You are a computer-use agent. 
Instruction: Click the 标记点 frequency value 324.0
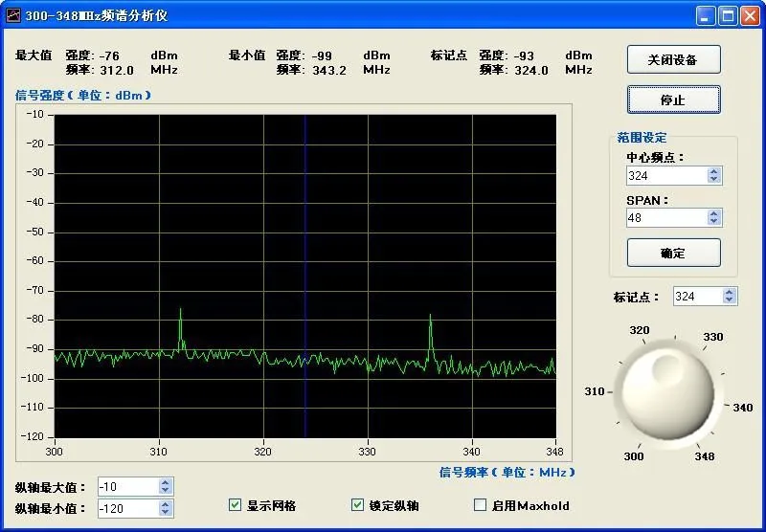[x=531, y=70]
